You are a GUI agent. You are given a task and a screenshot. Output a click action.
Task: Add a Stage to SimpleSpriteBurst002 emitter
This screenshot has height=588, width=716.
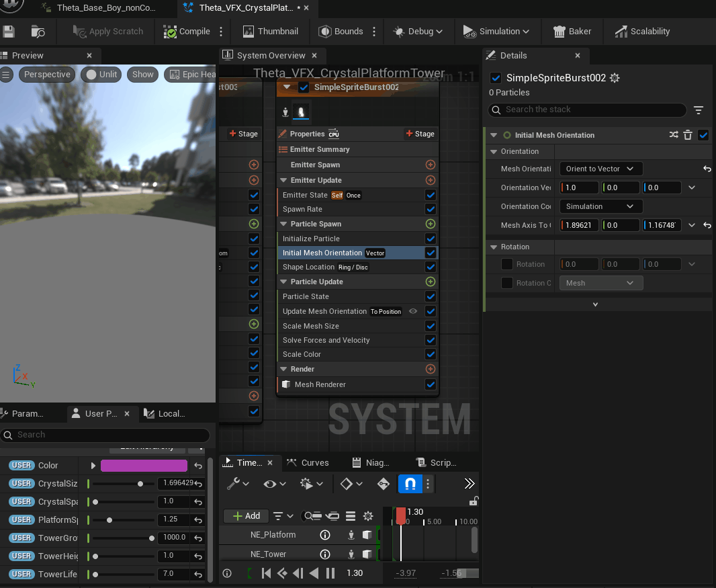(x=420, y=134)
